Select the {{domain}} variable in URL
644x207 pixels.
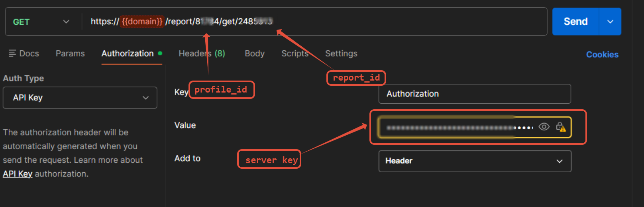142,22
